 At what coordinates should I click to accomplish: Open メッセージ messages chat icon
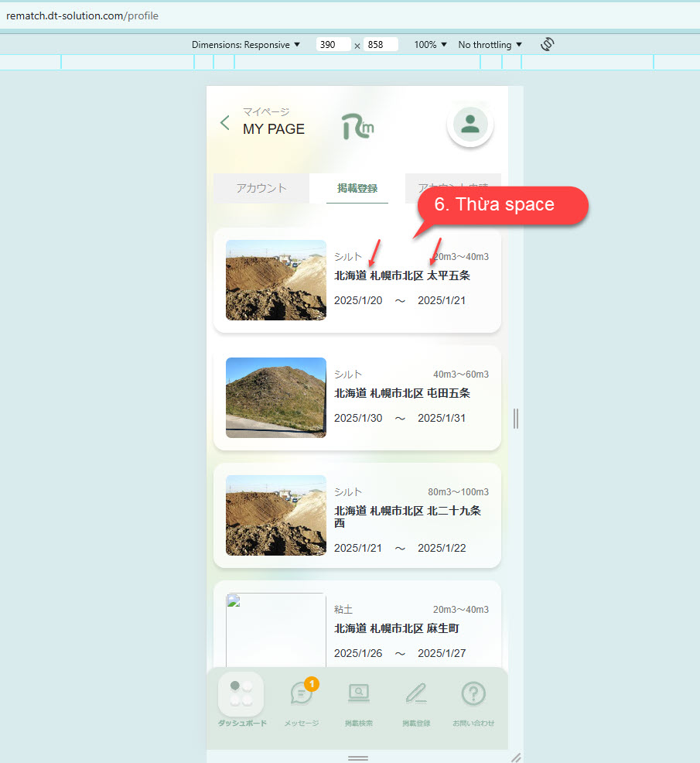click(x=301, y=694)
